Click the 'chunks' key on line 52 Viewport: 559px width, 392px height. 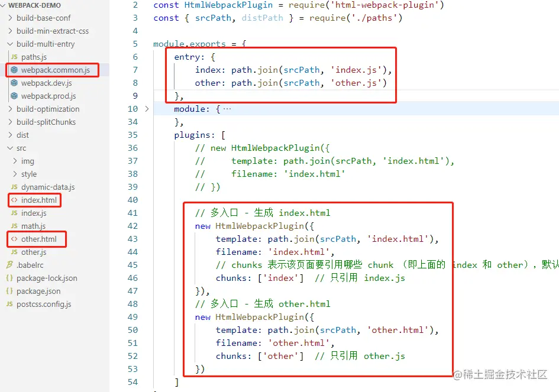[231, 356]
